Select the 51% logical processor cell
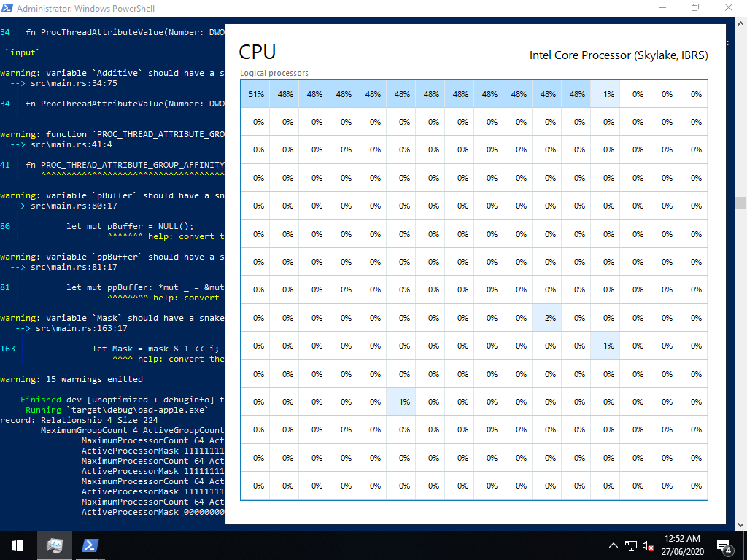This screenshot has height=560, width=747. click(x=255, y=94)
